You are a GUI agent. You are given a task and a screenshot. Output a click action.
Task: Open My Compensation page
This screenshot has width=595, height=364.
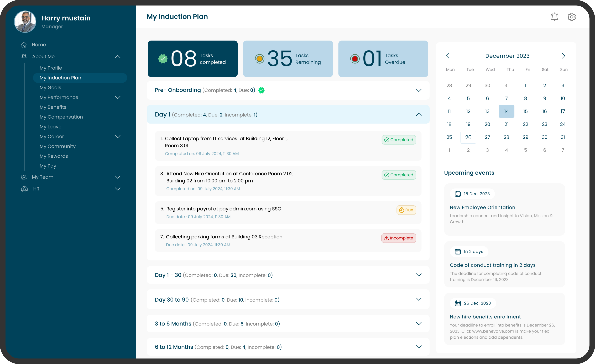coord(61,117)
